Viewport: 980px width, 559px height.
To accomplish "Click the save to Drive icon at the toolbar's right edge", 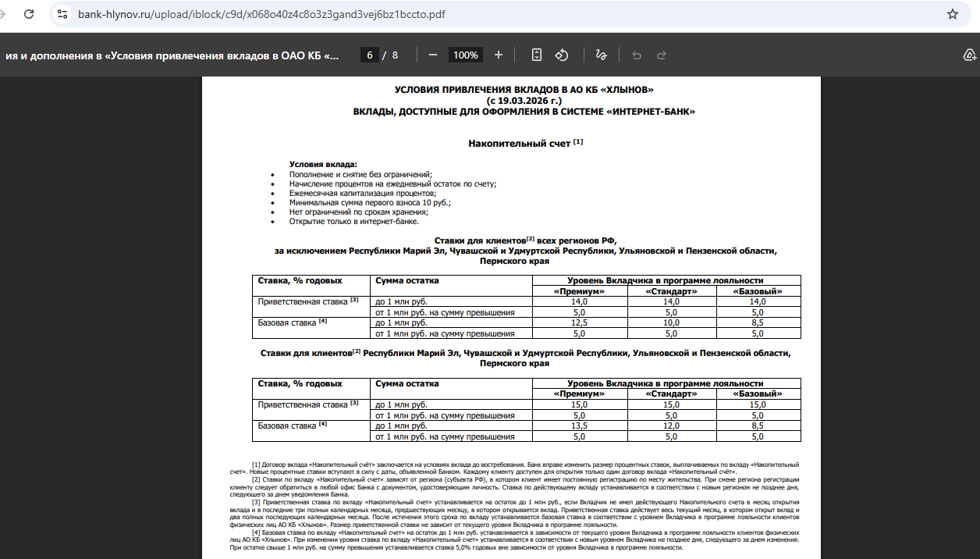I will coord(970,55).
